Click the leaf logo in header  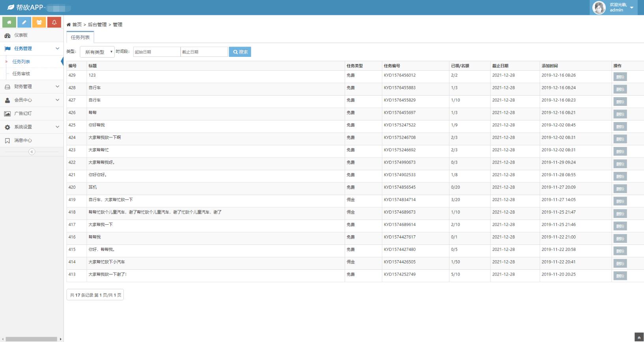tap(11, 8)
